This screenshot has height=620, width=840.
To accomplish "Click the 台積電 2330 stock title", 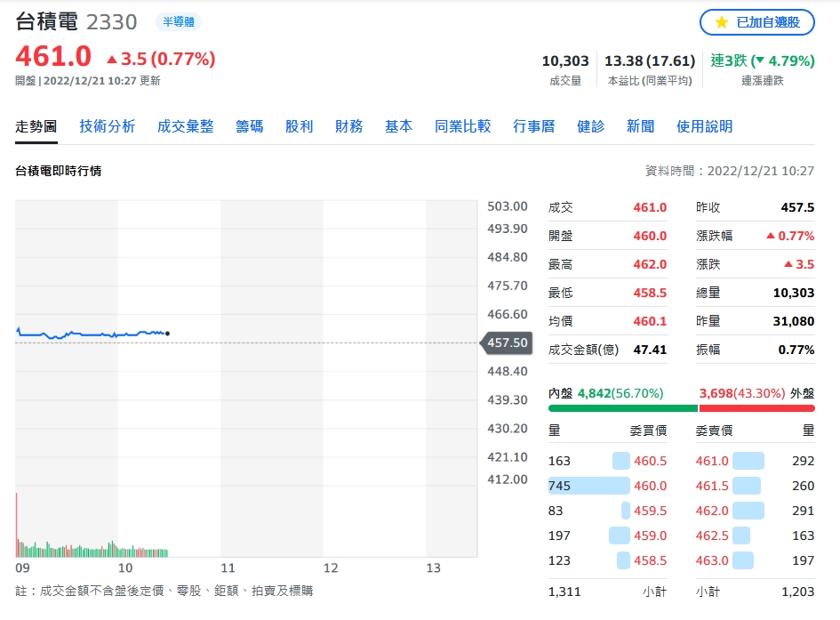I will pyautogui.click(x=76, y=22).
